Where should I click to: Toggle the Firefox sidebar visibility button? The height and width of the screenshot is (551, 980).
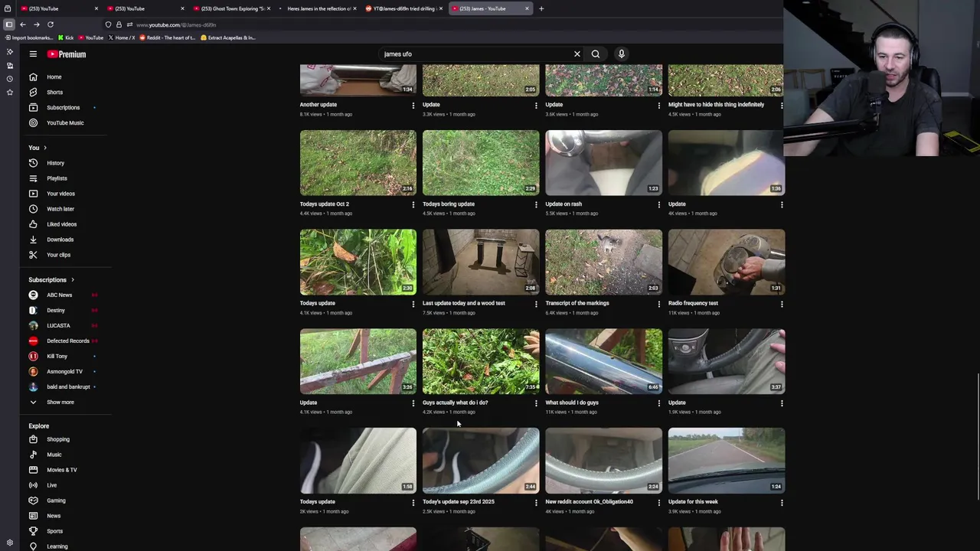pyautogui.click(x=9, y=24)
